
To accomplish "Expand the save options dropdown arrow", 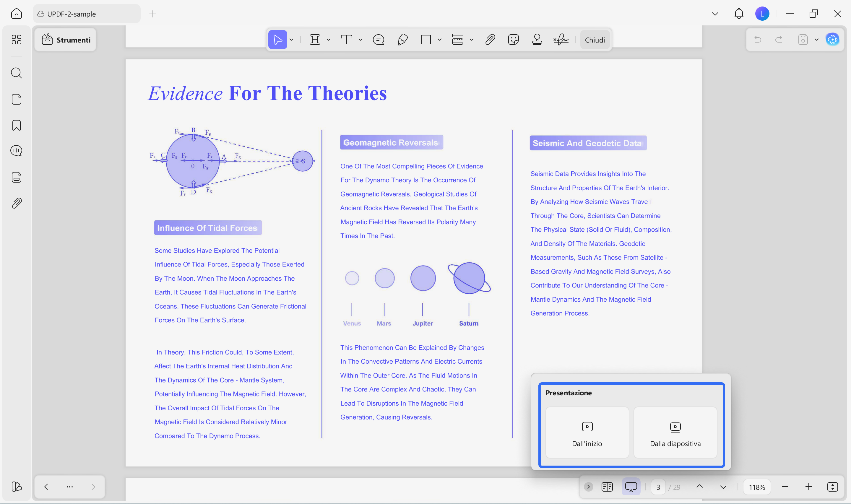I will click(x=817, y=40).
